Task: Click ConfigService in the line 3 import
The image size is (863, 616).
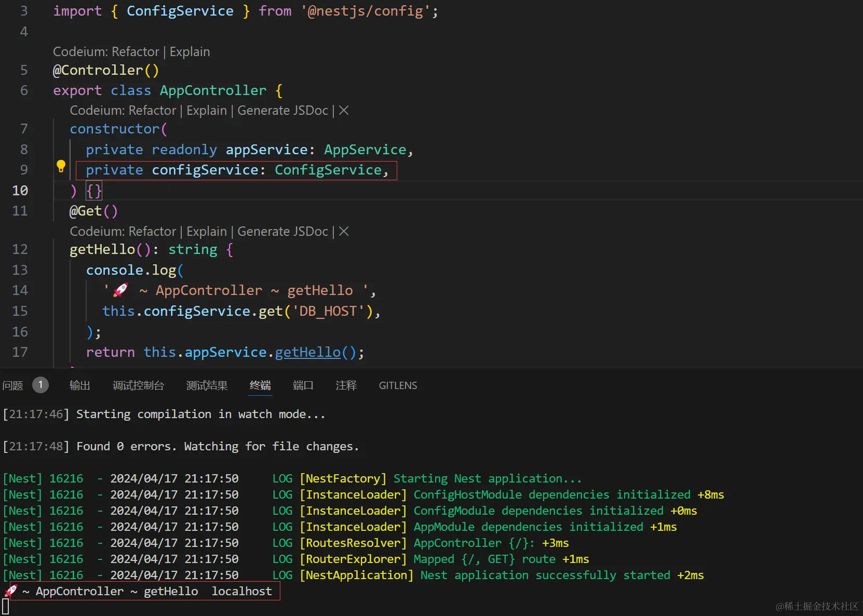Action: tap(180, 11)
